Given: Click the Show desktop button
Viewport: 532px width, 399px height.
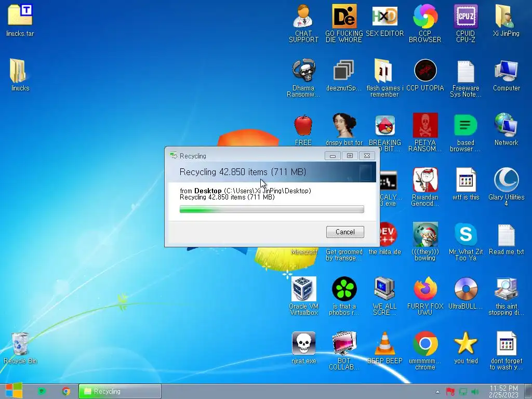Looking at the screenshot, I should [528, 391].
